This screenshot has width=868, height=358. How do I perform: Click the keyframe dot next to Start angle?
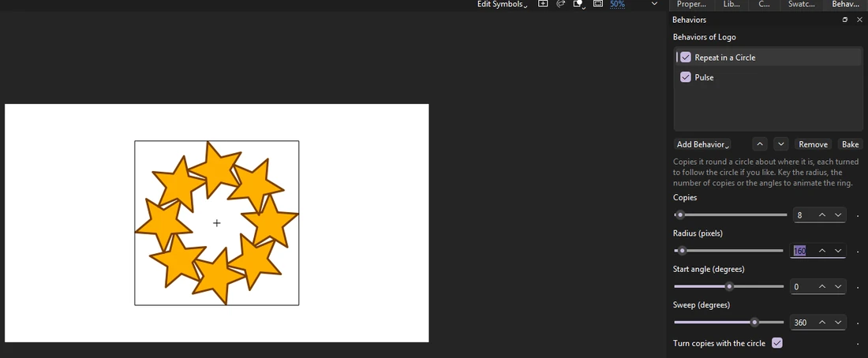click(x=858, y=288)
